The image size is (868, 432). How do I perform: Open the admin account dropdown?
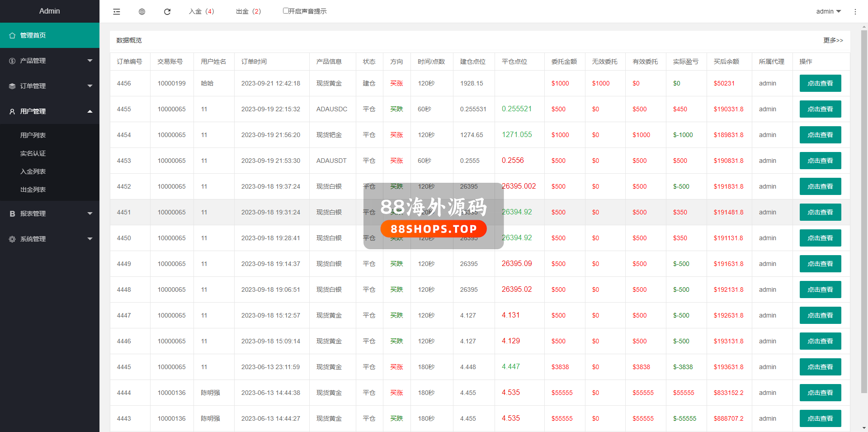click(828, 11)
